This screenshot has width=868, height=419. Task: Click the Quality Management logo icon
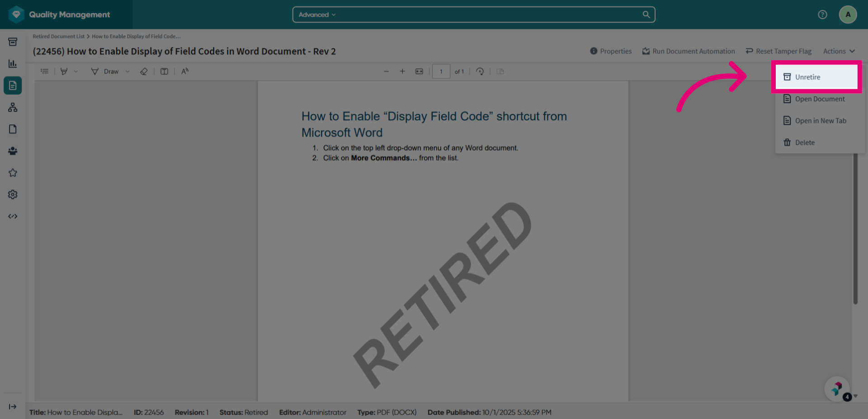coord(16,14)
